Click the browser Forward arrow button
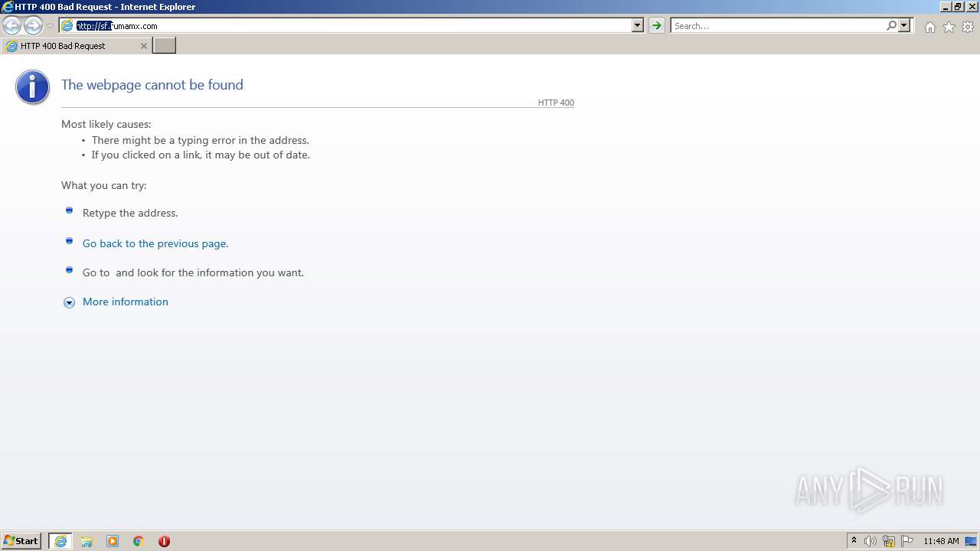 click(x=33, y=26)
